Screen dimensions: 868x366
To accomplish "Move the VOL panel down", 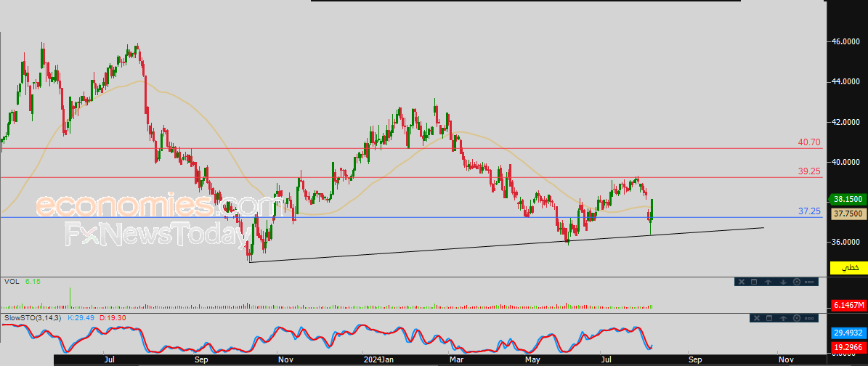I will point(783,282).
